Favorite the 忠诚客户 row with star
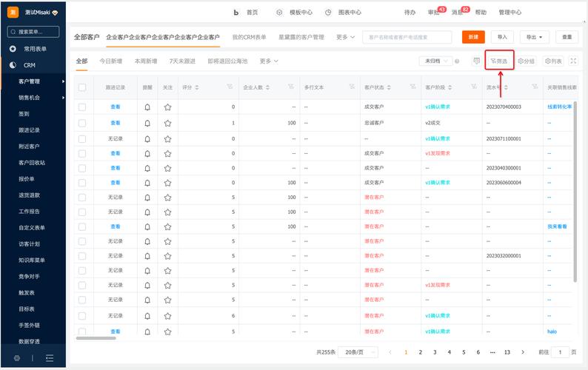 (167, 123)
